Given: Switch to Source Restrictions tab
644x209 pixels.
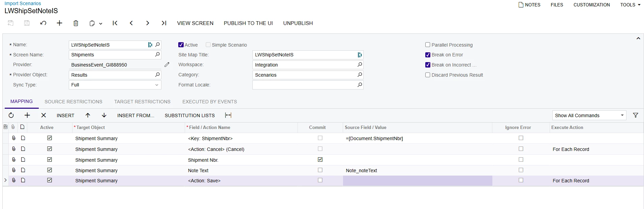Looking at the screenshot, I should (x=73, y=102).
